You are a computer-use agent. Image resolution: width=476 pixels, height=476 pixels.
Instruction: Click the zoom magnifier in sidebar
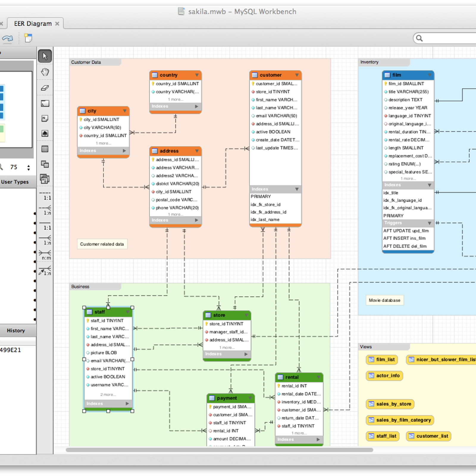(x=1, y=167)
